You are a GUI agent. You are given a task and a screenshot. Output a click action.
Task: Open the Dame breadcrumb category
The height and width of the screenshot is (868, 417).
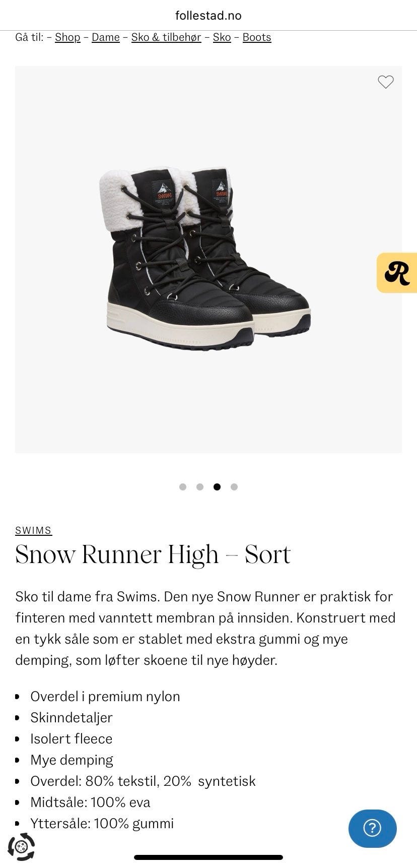(x=106, y=37)
